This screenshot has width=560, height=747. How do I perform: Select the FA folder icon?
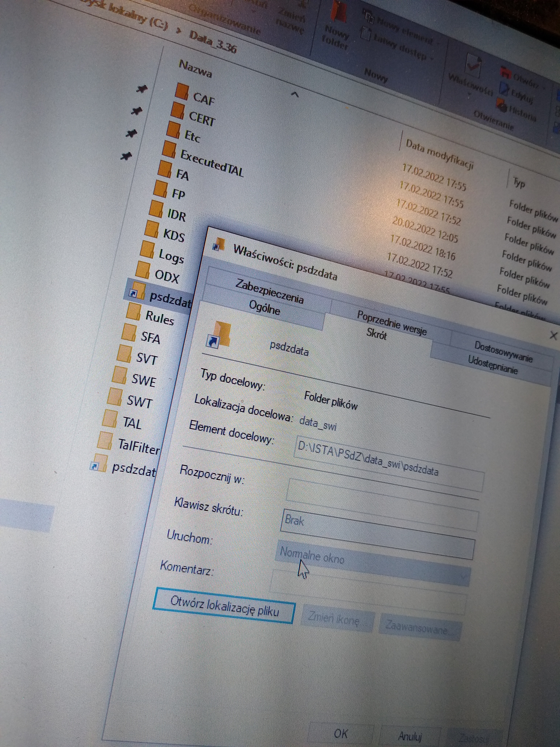164,169
